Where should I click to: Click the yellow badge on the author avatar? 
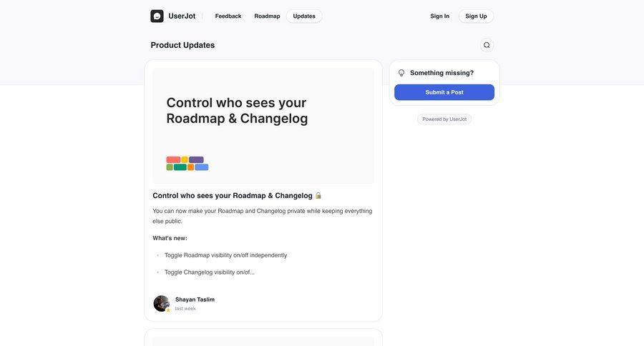click(x=168, y=310)
